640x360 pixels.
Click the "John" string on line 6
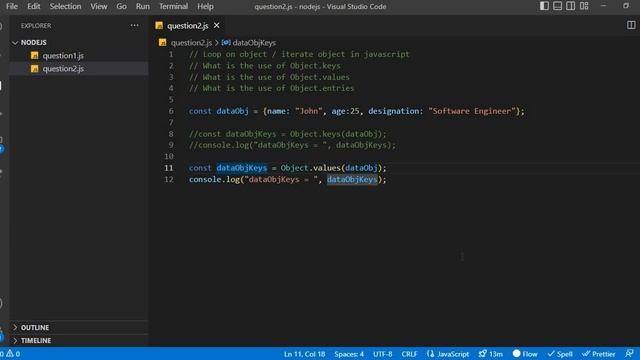pyautogui.click(x=309, y=111)
